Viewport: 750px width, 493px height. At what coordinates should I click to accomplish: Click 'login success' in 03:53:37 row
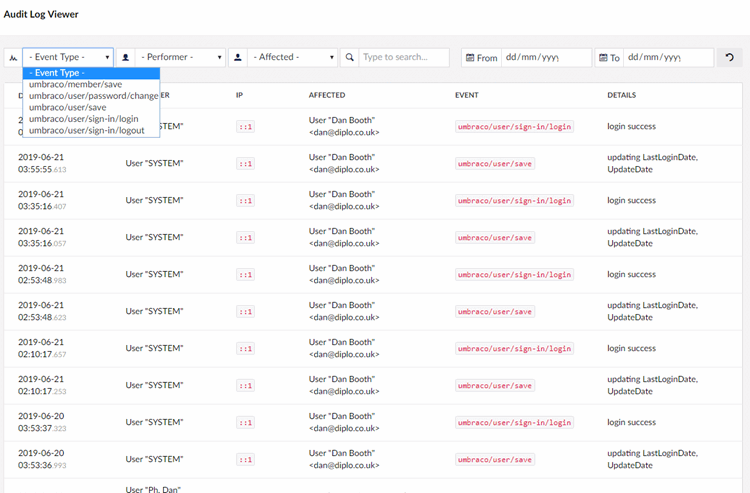pos(631,422)
